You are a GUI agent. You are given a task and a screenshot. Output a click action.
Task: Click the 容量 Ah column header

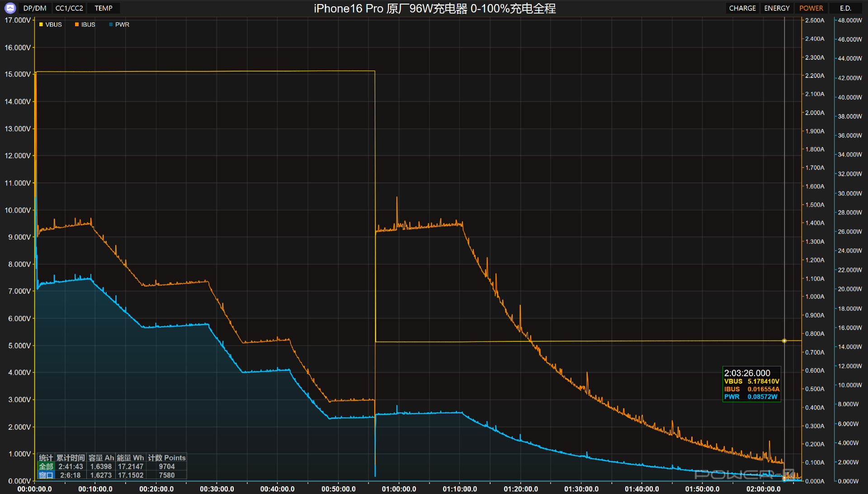click(x=101, y=458)
